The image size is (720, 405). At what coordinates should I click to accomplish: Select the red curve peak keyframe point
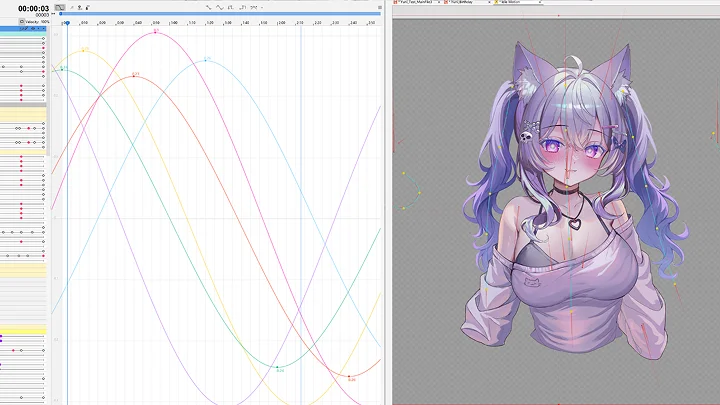point(134,76)
